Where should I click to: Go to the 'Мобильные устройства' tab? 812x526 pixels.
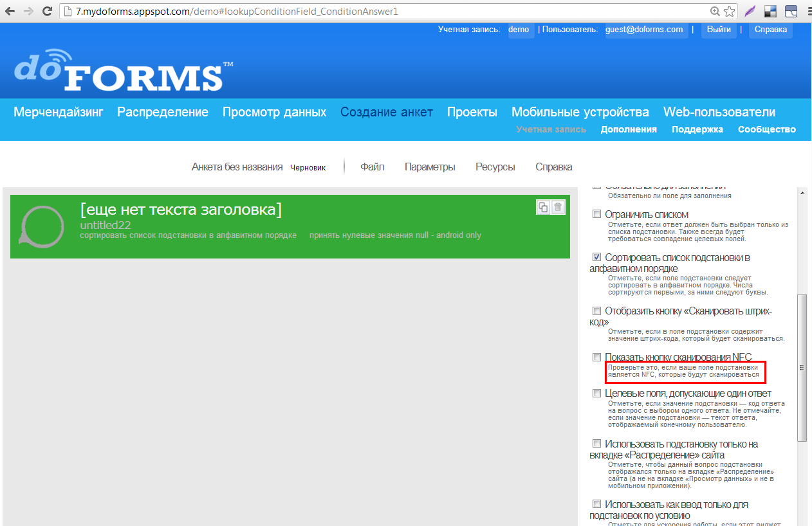click(x=580, y=112)
